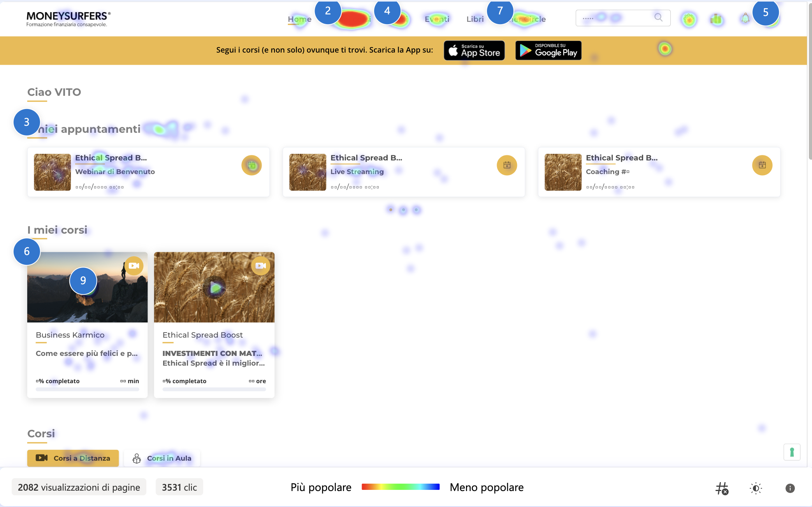Viewport: 812px width, 507px height.
Task: Open Live Streaming appointment thumbnail
Action: click(x=308, y=172)
